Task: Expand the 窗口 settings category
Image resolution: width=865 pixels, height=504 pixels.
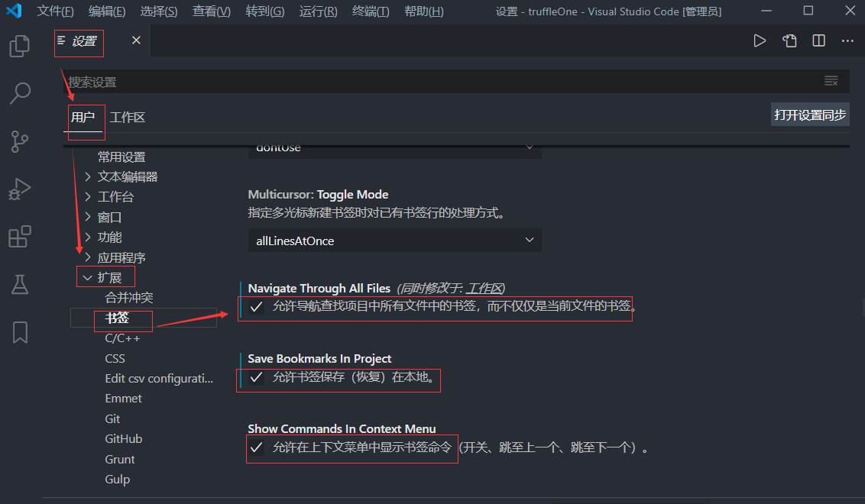Action: click(x=88, y=217)
